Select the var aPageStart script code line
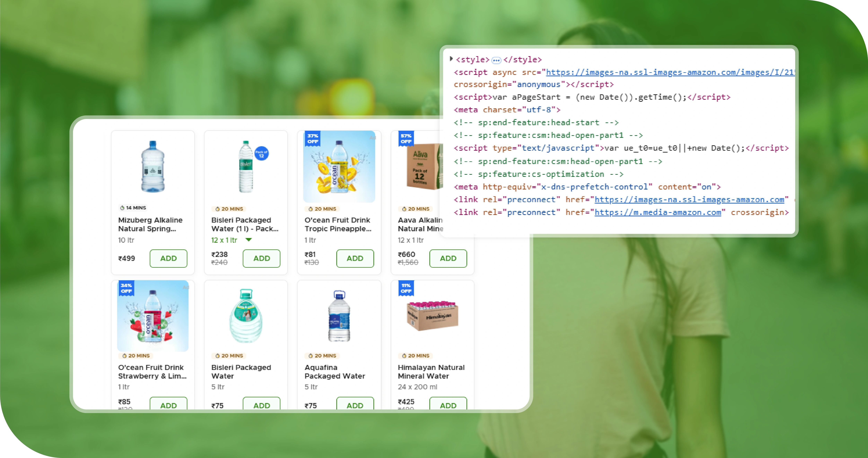The width and height of the screenshot is (868, 458). pos(592,97)
